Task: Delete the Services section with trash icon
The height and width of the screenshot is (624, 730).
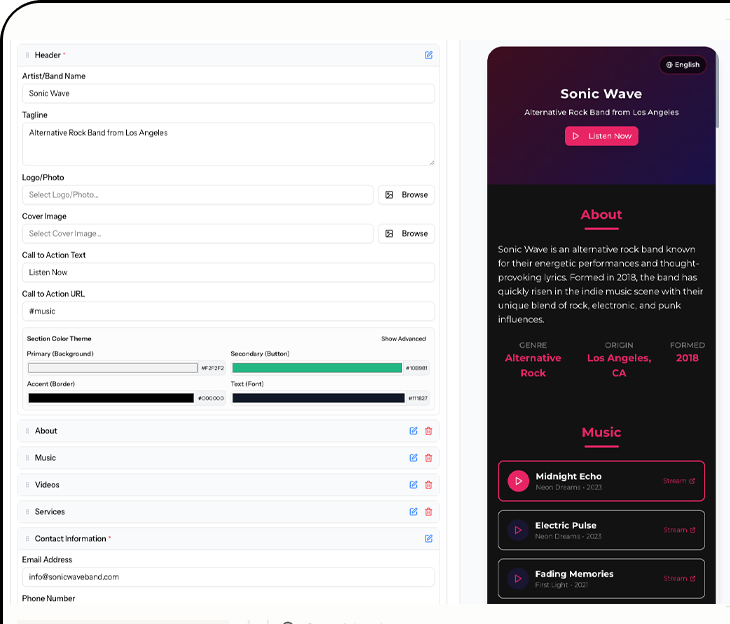Action: click(x=429, y=512)
